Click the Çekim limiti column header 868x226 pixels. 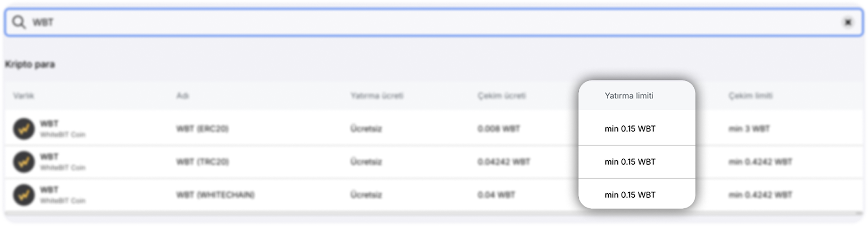pos(750,96)
